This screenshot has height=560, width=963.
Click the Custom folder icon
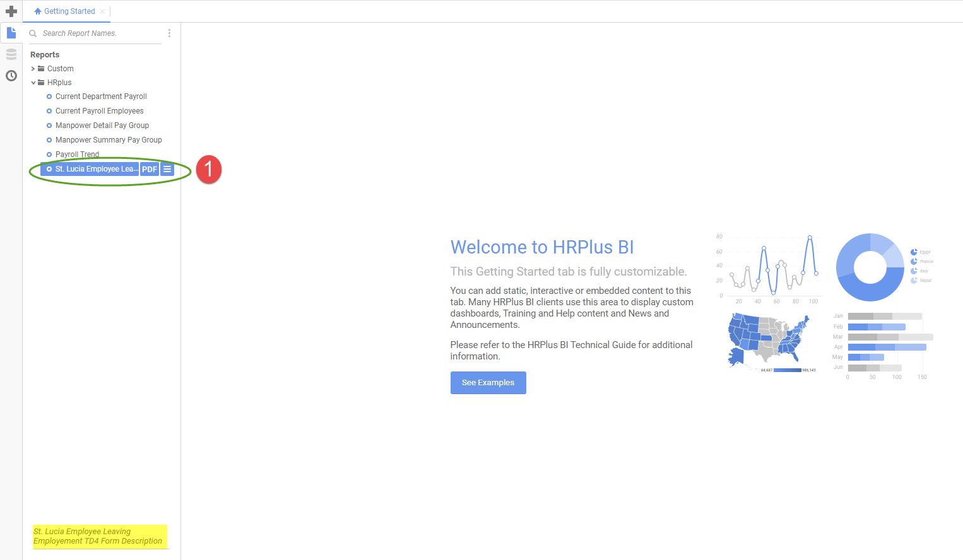41,69
